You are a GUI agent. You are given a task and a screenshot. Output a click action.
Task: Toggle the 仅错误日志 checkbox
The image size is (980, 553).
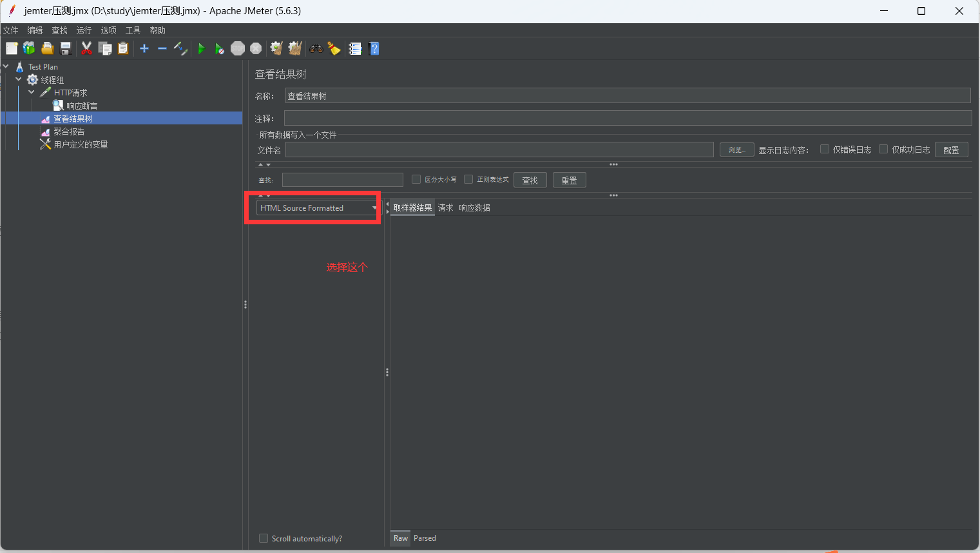[x=824, y=149]
